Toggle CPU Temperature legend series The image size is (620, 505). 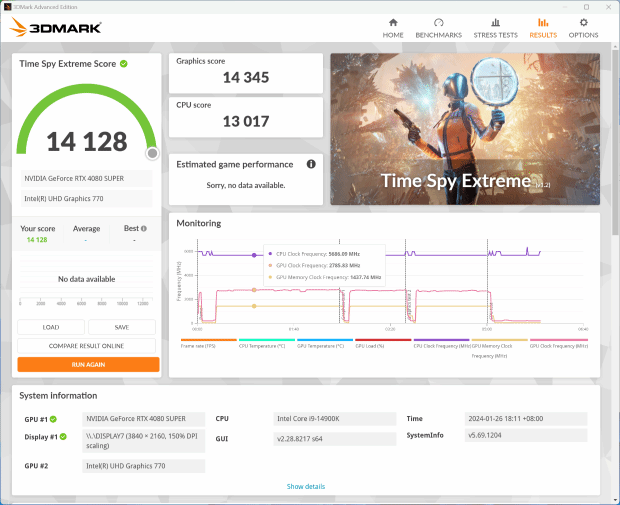267,343
